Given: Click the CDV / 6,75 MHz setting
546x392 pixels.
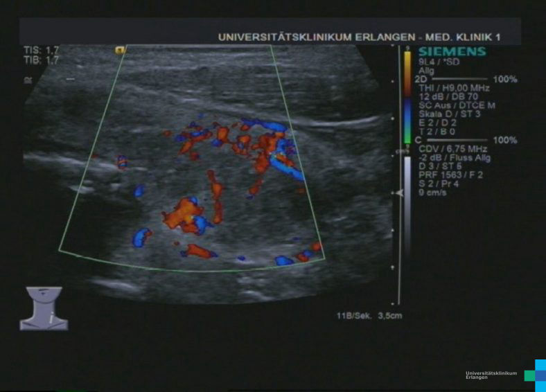Looking at the screenshot, I should [x=452, y=149].
